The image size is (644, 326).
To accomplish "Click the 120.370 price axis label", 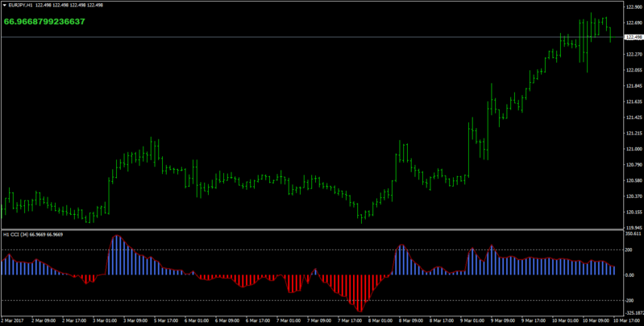I will [634, 196].
